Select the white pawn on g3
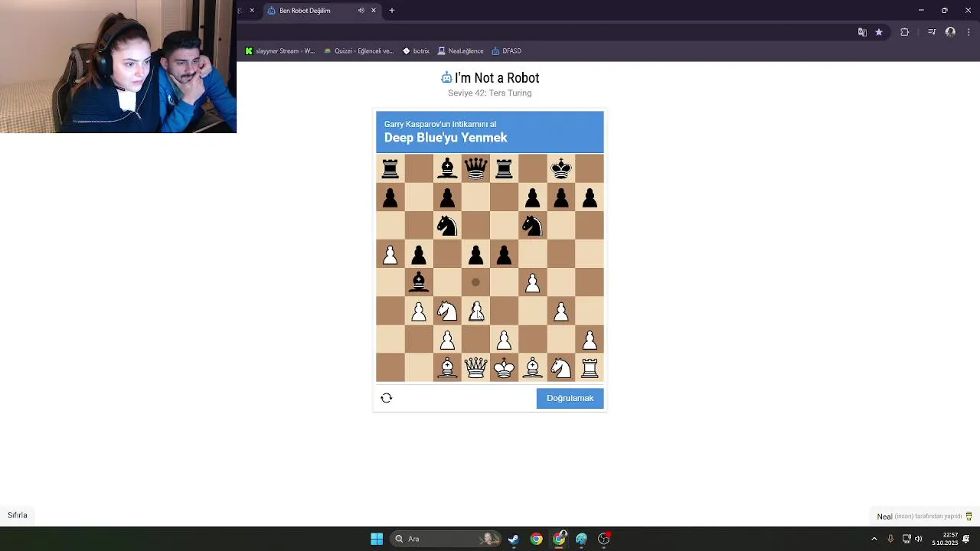Image resolution: width=980 pixels, height=551 pixels. 561,311
